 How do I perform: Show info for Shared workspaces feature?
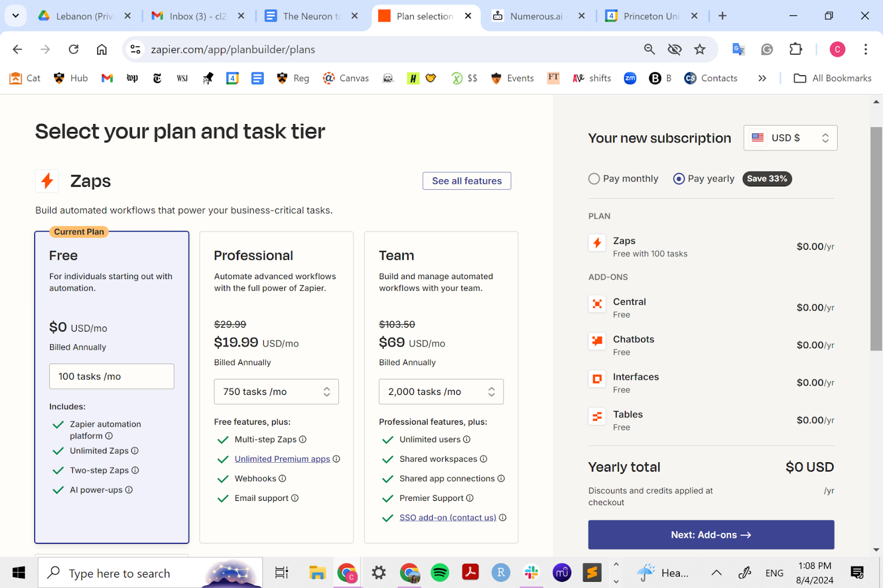point(483,459)
